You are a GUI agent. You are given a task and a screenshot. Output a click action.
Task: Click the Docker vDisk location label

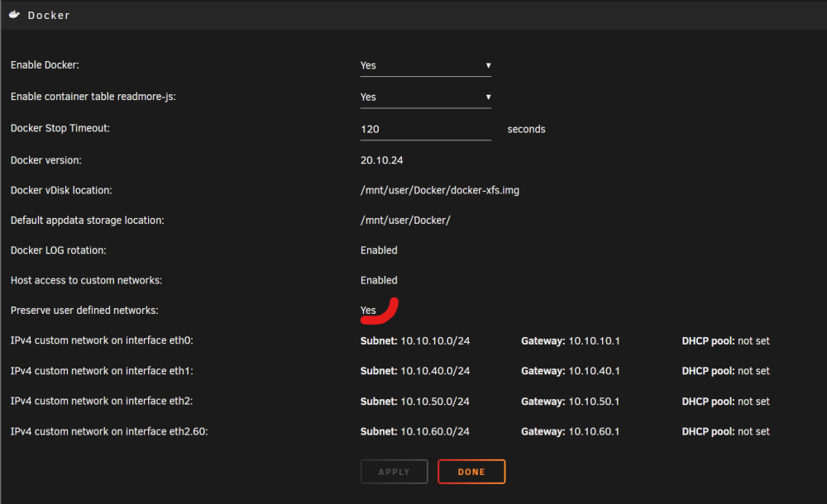pos(61,190)
